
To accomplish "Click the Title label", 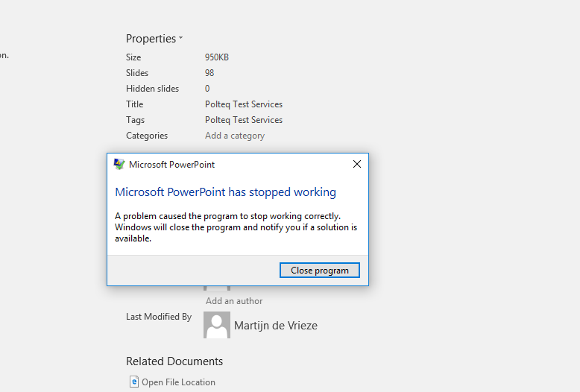I will pos(134,104).
